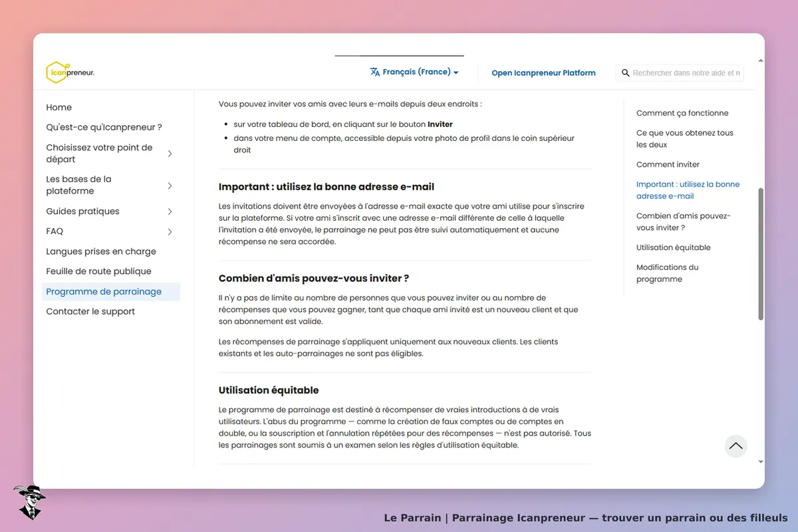This screenshot has width=798, height=532.
Task: Open 'Feuille de route publique' page
Action: coord(98,271)
